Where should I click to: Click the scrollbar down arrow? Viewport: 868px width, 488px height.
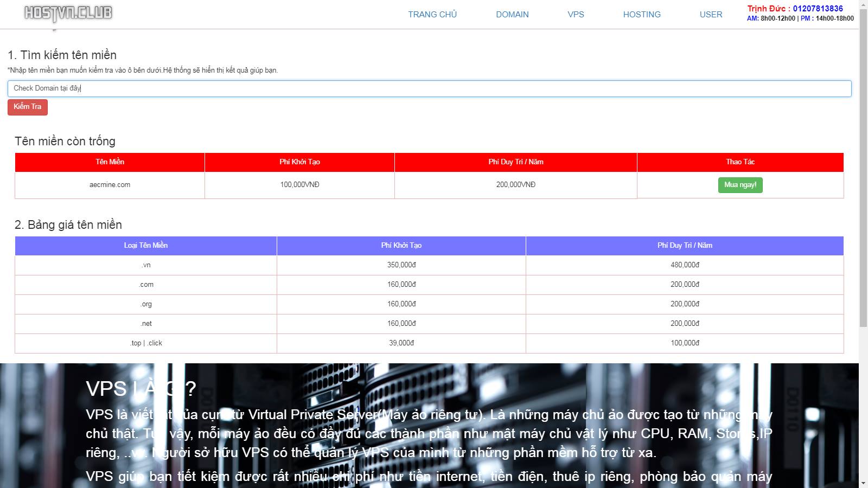[863, 483]
